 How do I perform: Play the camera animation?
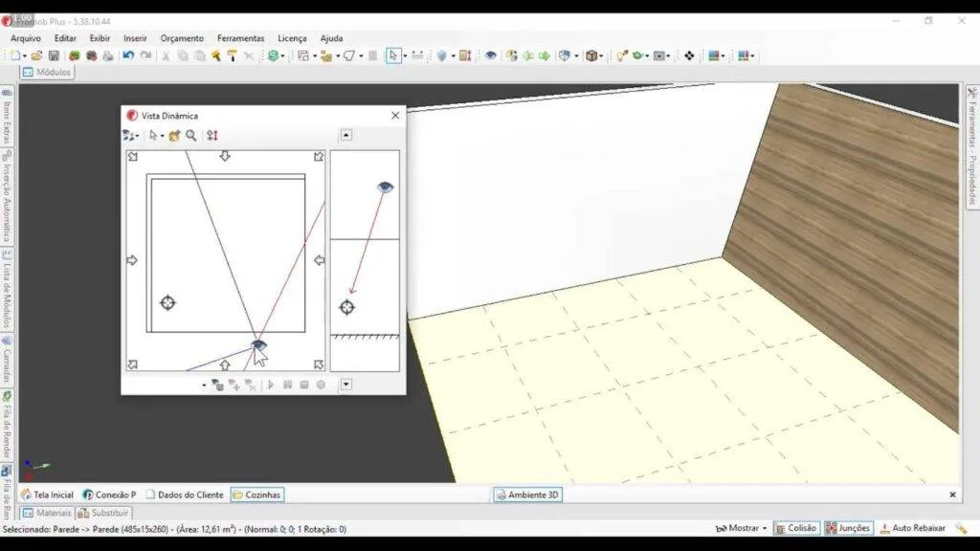271,385
